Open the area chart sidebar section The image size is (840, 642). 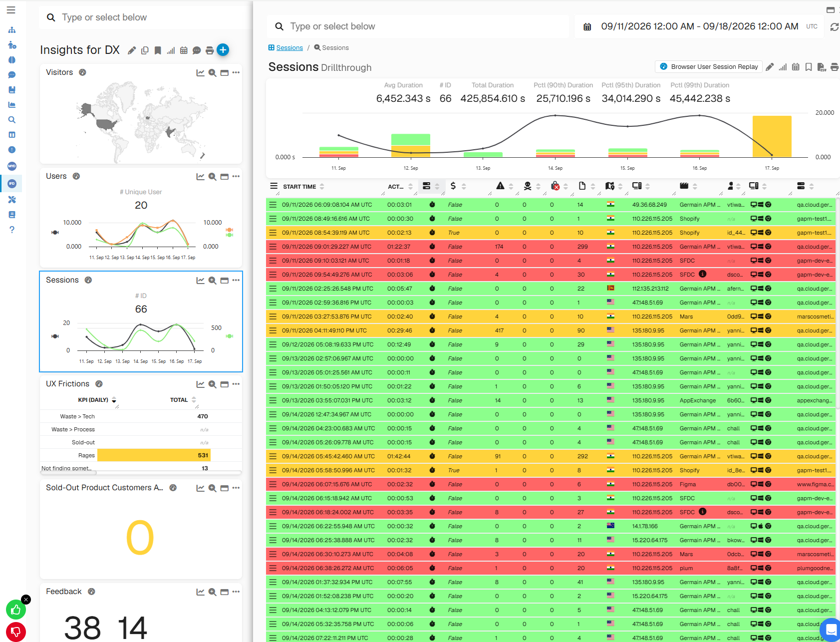pos(12,105)
